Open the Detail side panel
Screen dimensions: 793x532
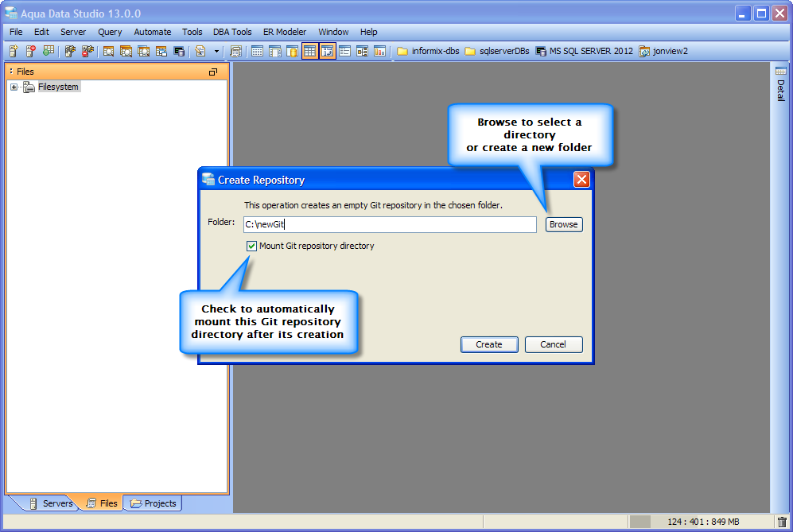781,84
